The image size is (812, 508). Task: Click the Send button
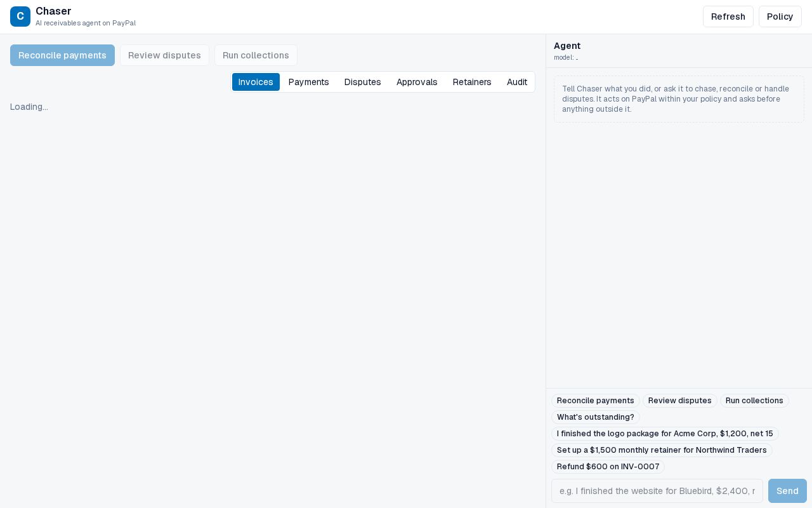(x=787, y=491)
